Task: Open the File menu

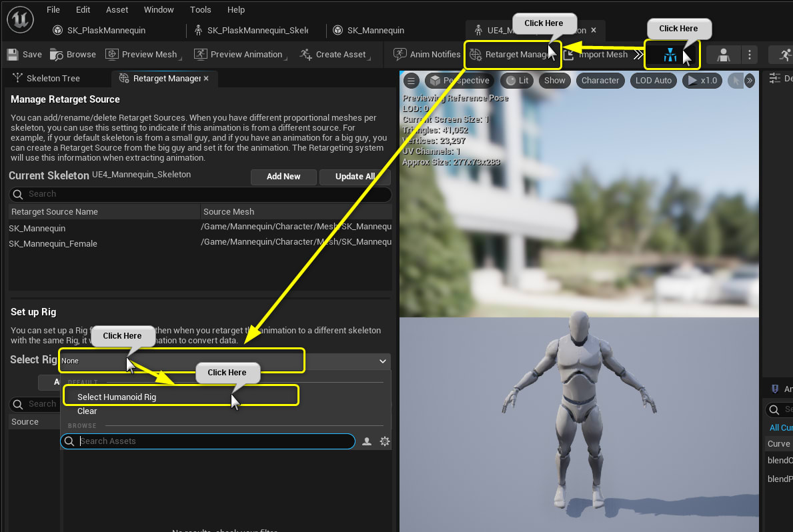Action: [x=53, y=9]
